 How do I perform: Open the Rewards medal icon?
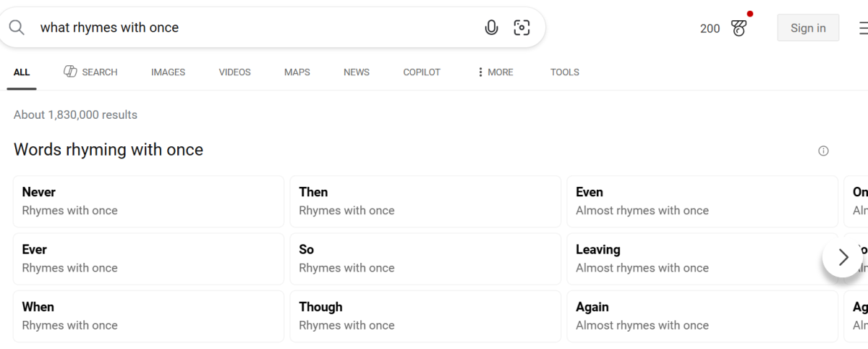(x=739, y=28)
